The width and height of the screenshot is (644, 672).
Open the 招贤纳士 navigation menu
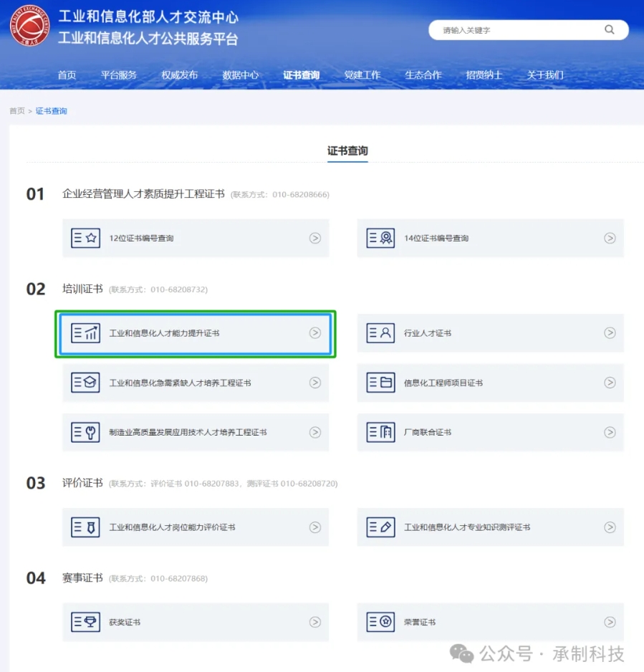point(484,75)
